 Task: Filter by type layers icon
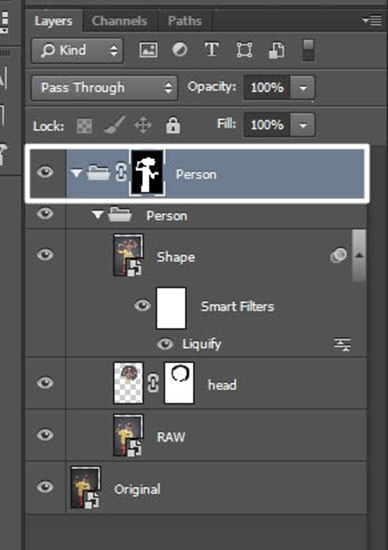pos(212,50)
